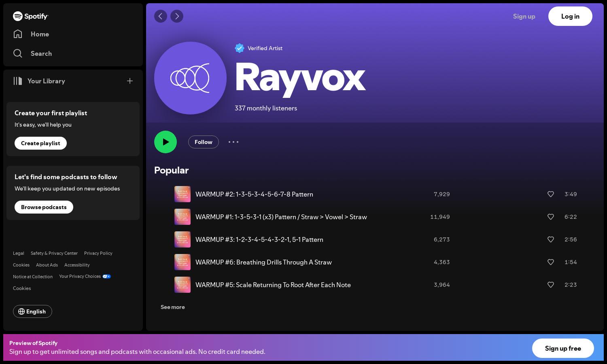Image resolution: width=607 pixels, height=364 pixels.
Task: Open the Accessibility link
Action: click(x=77, y=265)
